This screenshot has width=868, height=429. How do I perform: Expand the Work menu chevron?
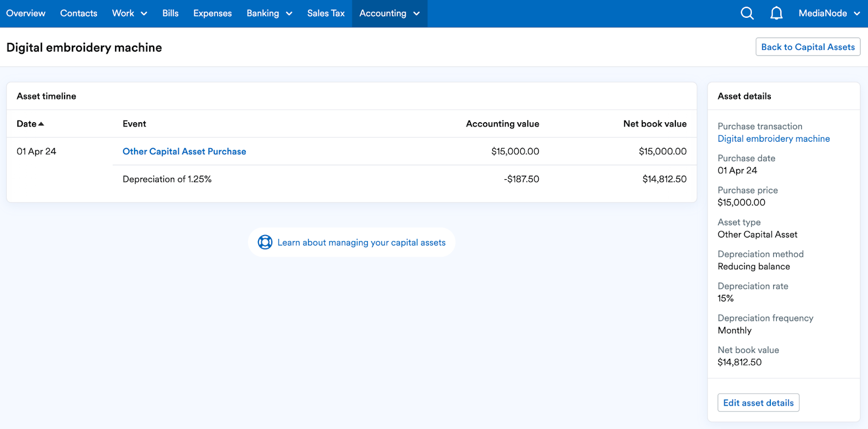[144, 14]
